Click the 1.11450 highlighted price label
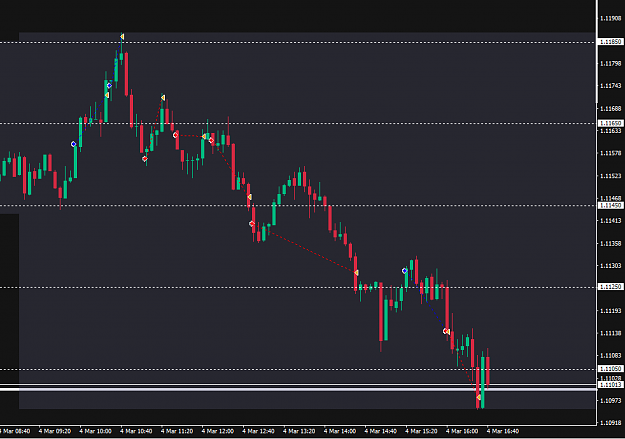The width and height of the screenshot is (625, 439). pos(611,205)
